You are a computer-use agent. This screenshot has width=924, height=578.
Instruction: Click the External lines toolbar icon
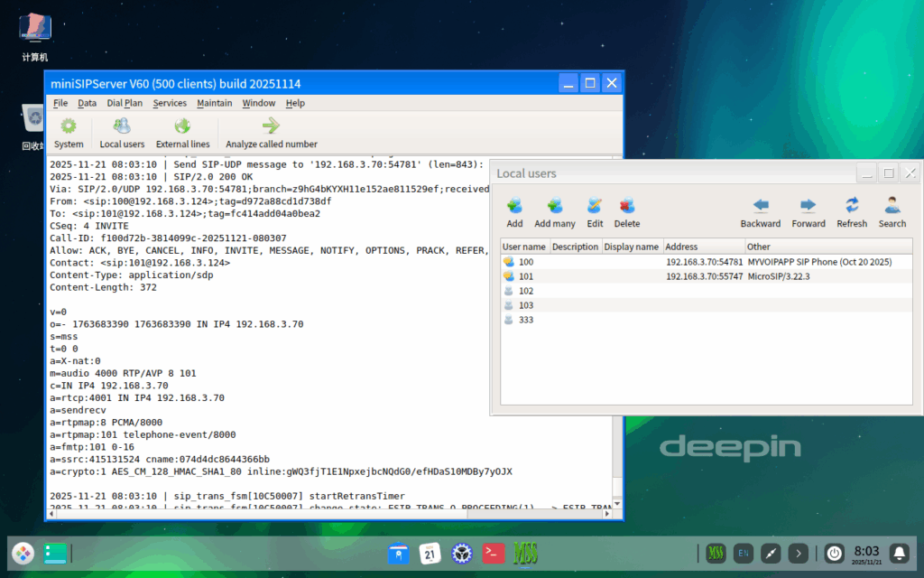coord(183,132)
